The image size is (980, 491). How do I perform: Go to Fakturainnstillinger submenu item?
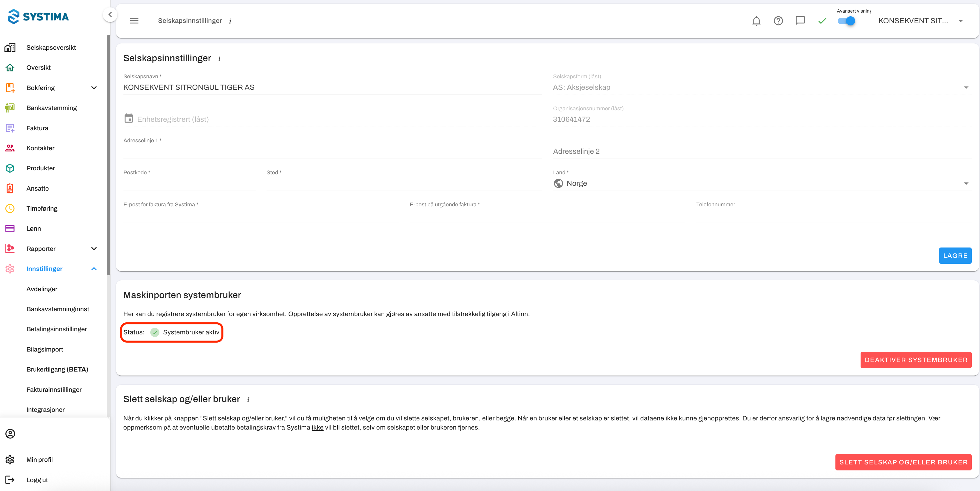[54, 389]
